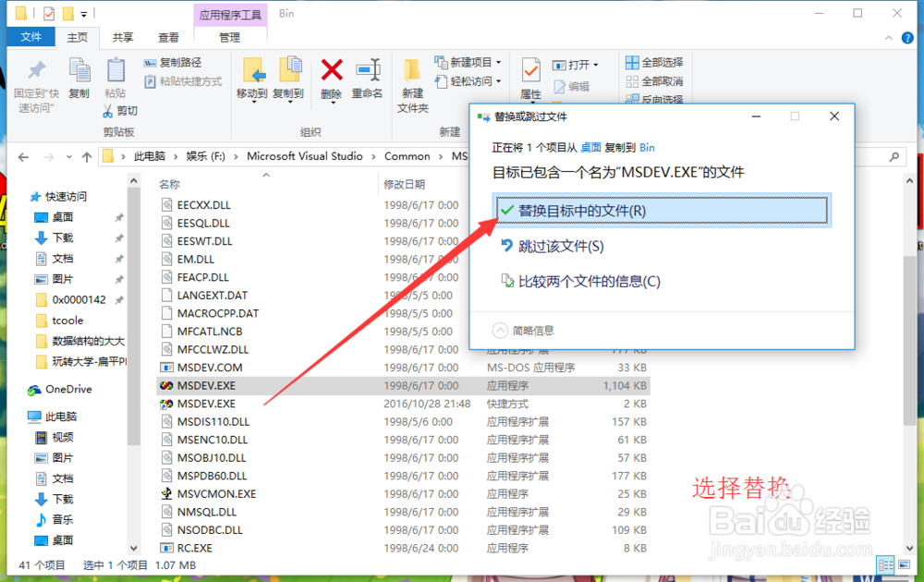924x582 pixels.
Task: Switch to the Share tab
Action: pyautogui.click(x=123, y=37)
